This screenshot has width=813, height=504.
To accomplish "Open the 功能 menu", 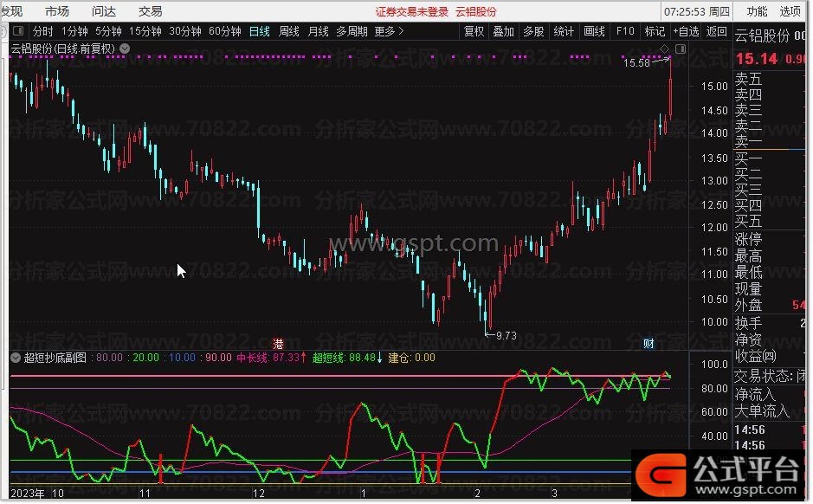I will click(x=757, y=11).
